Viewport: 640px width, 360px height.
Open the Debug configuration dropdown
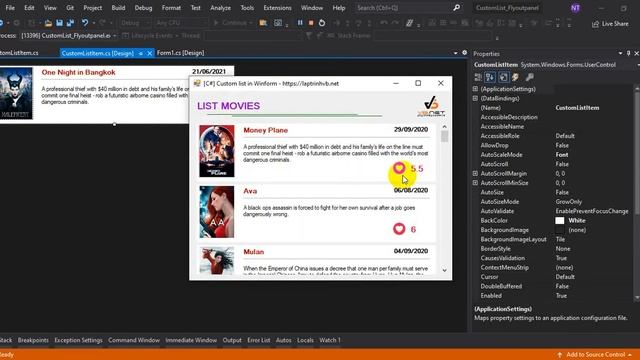tap(135, 23)
